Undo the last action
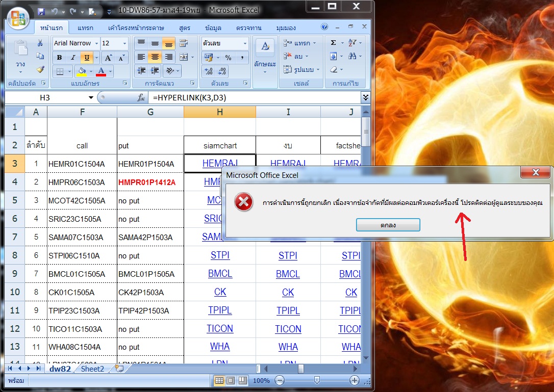The width and height of the screenshot is (554, 392). coord(55,12)
